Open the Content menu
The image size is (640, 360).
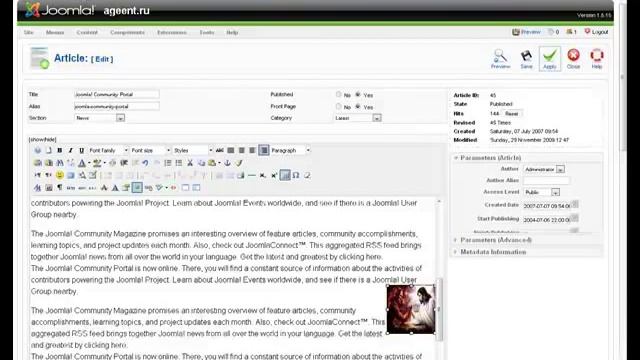coord(87,32)
